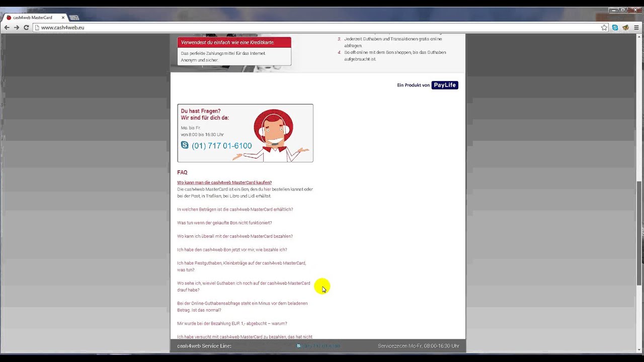Click list item 'So oft online mit dem Bon shoppen'
The width and height of the screenshot is (644, 362).
395,56
